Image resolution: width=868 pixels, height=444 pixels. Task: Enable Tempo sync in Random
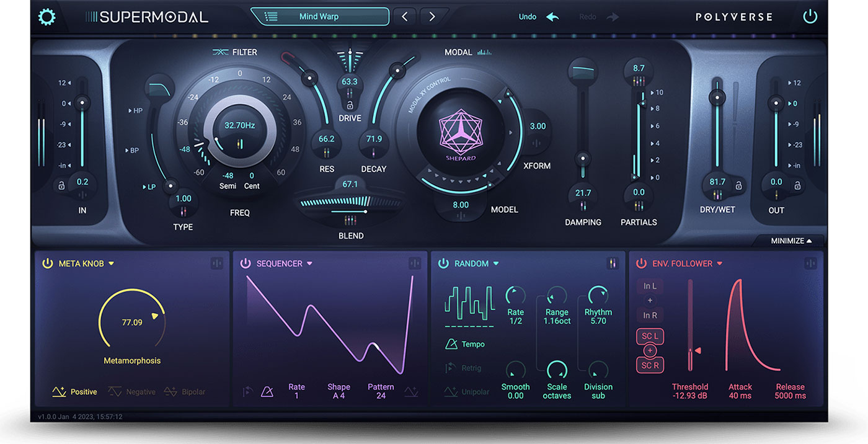(x=465, y=344)
